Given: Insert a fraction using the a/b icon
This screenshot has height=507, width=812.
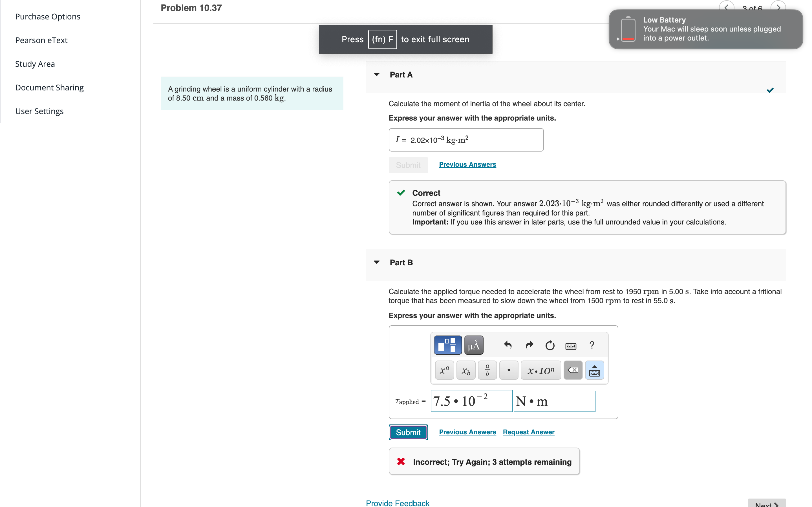Looking at the screenshot, I should (487, 370).
